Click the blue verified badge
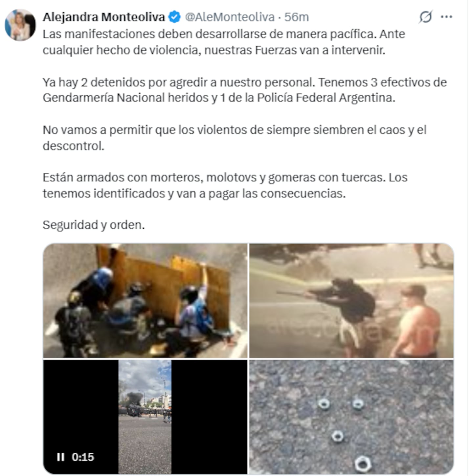 coord(174,17)
